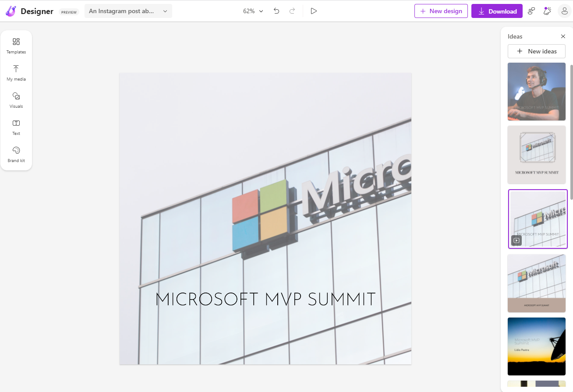This screenshot has height=392, width=573.
Task: Choose the sunset satellite dish idea
Action: 536,346
